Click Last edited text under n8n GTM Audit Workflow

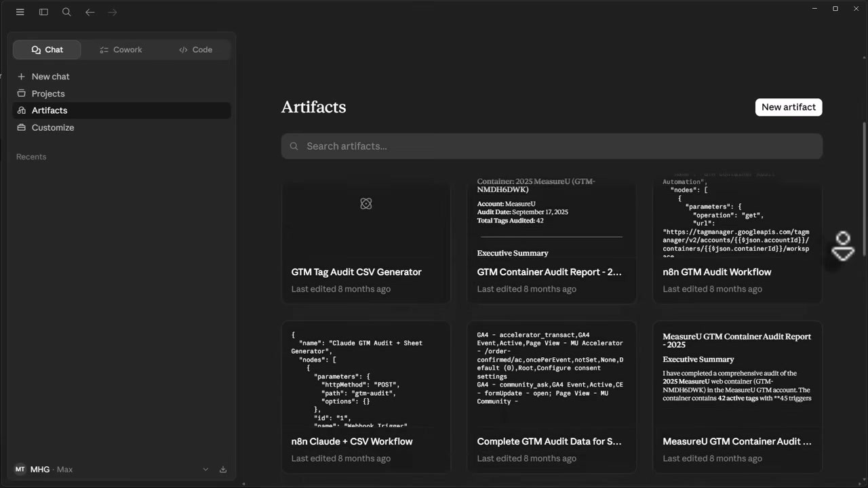click(x=712, y=289)
